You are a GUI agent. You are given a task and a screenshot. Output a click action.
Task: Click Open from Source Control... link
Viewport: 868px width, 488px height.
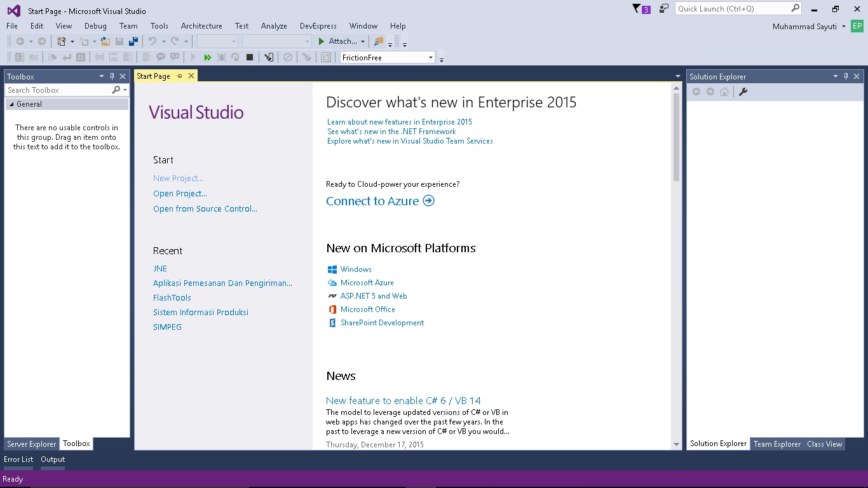point(205,209)
